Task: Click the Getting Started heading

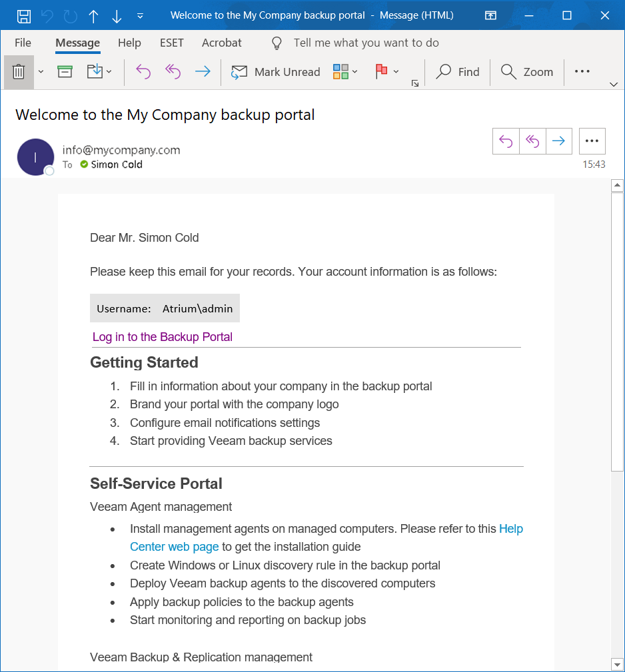Action: (x=144, y=362)
